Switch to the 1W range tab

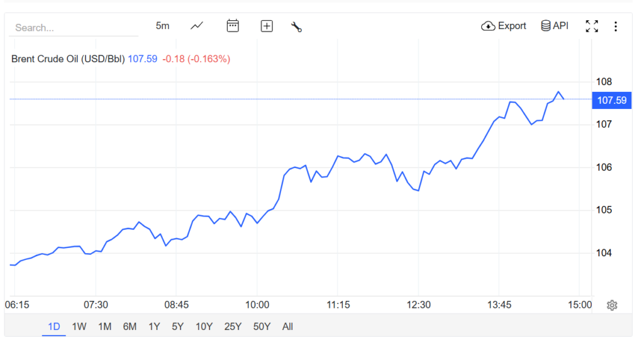[x=79, y=326]
